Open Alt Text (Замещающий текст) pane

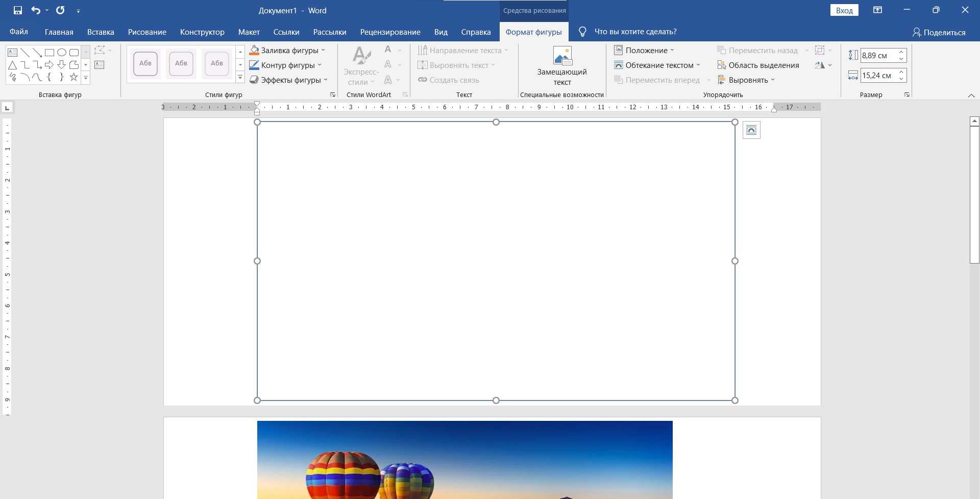click(x=562, y=66)
